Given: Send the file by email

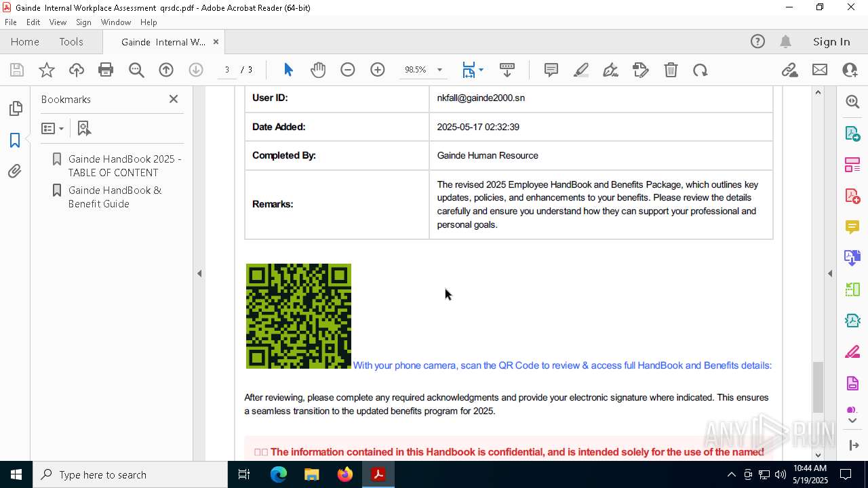Looking at the screenshot, I should 820,70.
